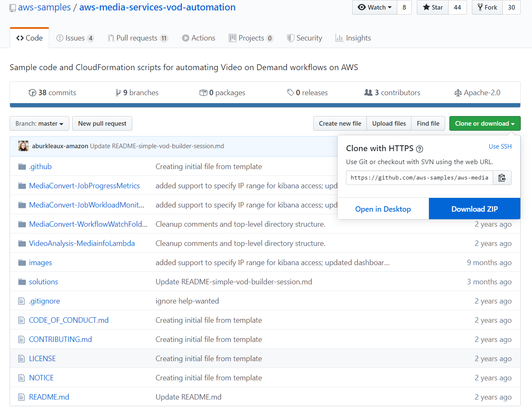Open the Projects tab
This screenshot has width=532, height=410.
[251, 38]
